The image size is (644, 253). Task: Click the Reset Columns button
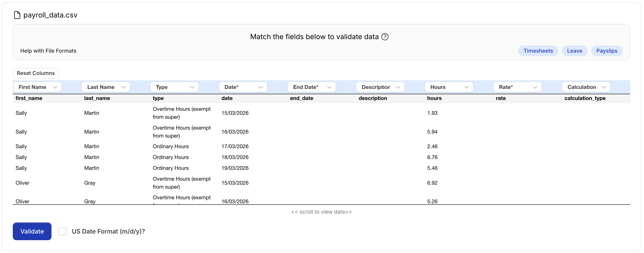pos(36,73)
